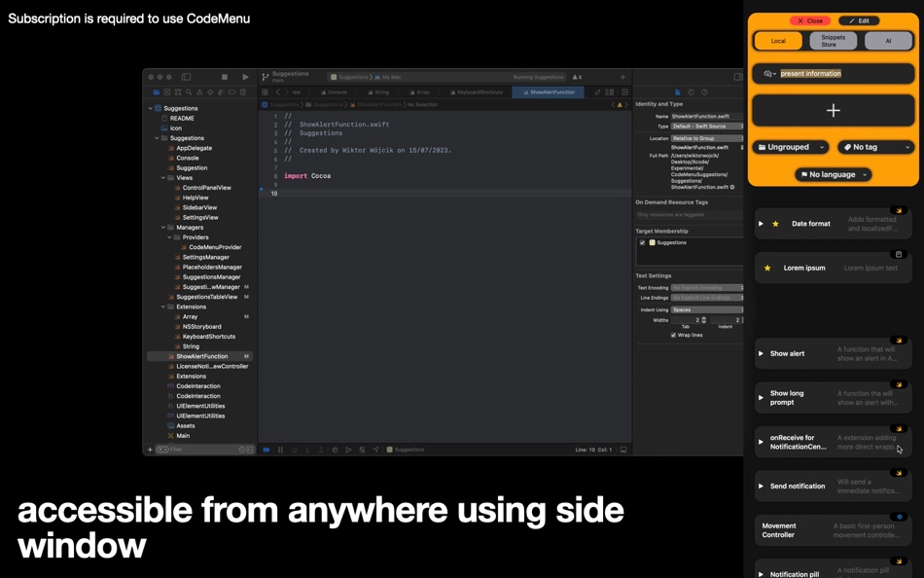Open the Find navigator magnifier icon

(189, 92)
